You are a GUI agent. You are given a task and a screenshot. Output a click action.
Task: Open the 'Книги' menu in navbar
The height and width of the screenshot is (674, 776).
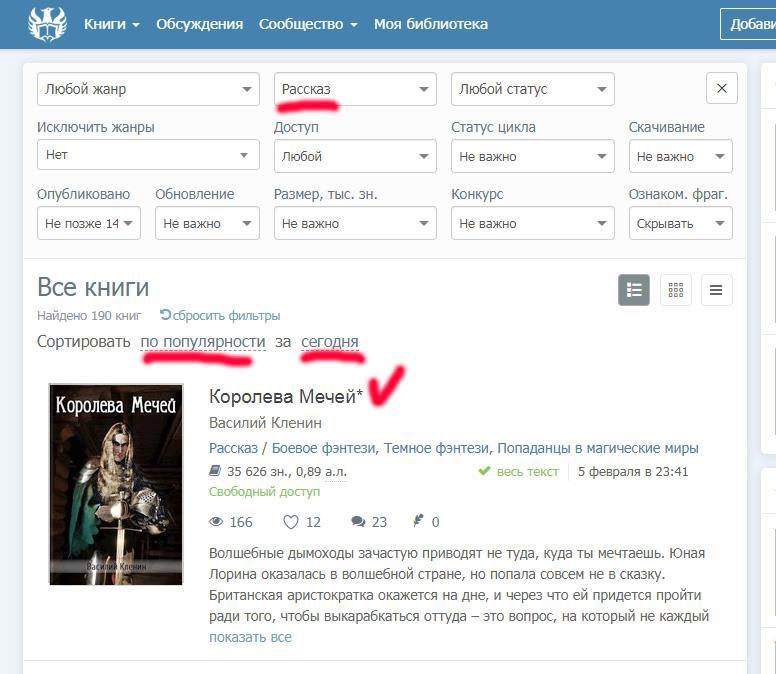[x=111, y=24]
